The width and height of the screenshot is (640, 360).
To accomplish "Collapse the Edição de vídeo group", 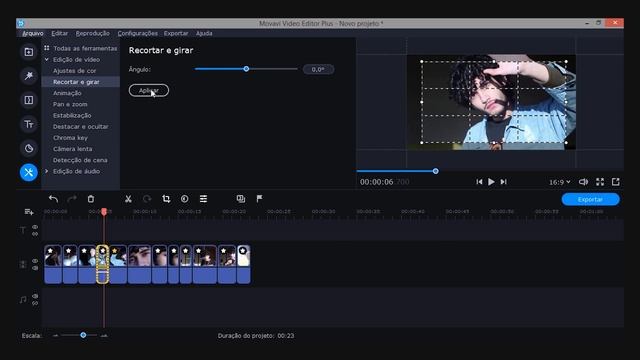I will 47,60.
